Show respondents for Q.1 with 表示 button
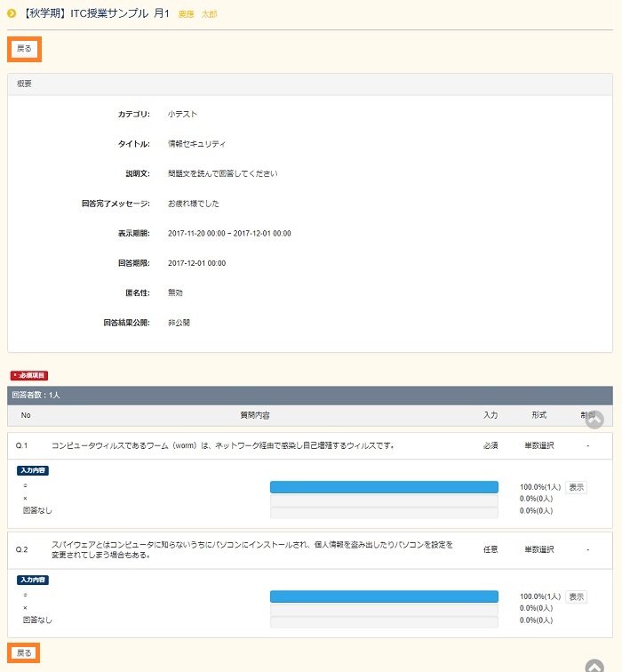622x672 pixels. pyautogui.click(x=576, y=487)
